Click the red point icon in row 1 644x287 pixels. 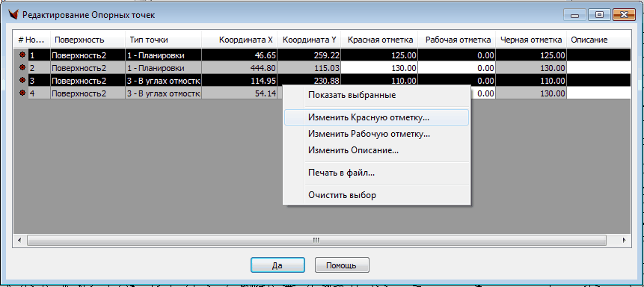point(22,55)
